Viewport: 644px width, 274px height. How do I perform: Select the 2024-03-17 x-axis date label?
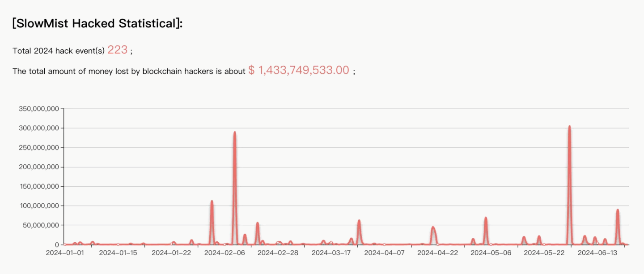click(330, 253)
